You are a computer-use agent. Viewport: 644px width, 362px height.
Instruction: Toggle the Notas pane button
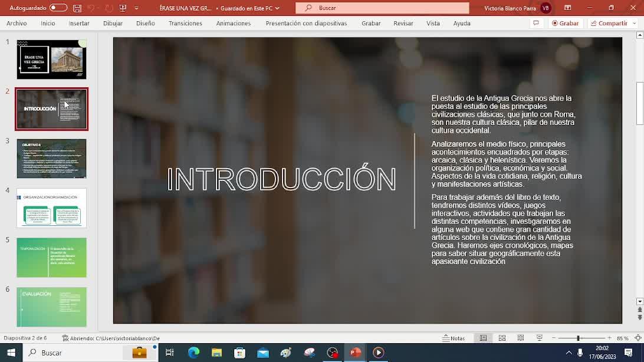[x=454, y=338]
